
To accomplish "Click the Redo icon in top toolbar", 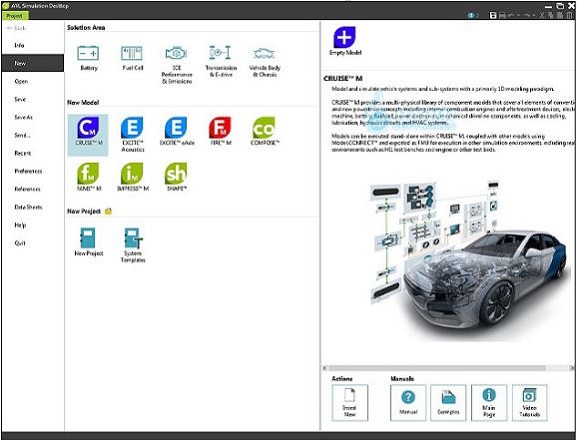I will pyautogui.click(x=527, y=15).
